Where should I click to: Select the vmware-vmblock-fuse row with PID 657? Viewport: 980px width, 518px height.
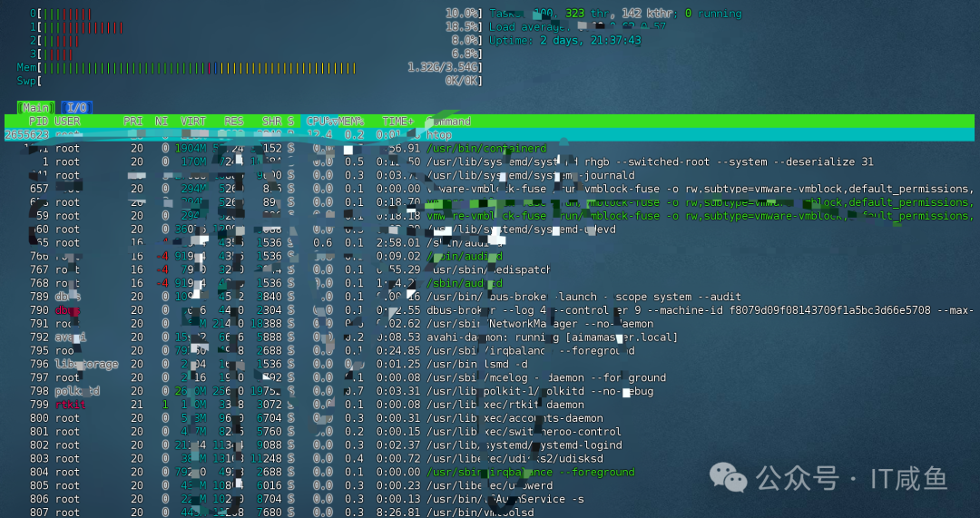pyautogui.click(x=489, y=189)
